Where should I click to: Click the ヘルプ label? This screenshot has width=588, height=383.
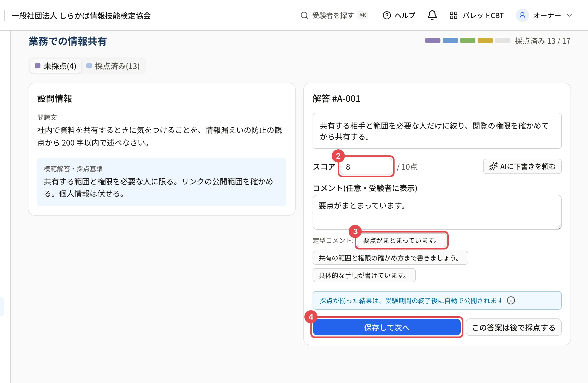pos(405,16)
